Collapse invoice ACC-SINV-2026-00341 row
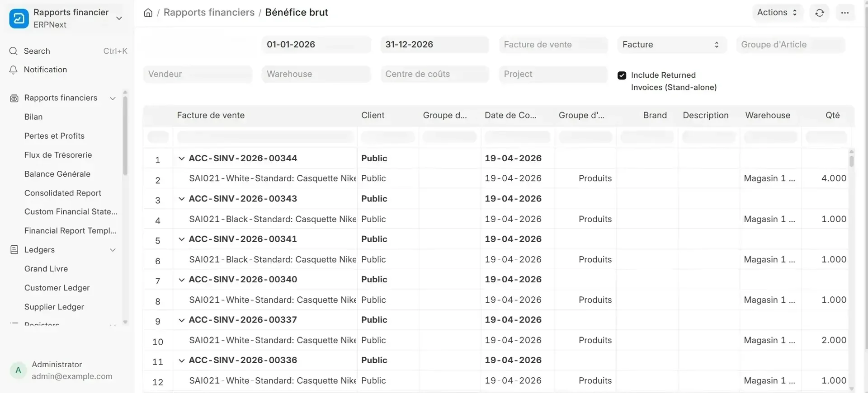This screenshot has height=393, width=868. (x=181, y=239)
